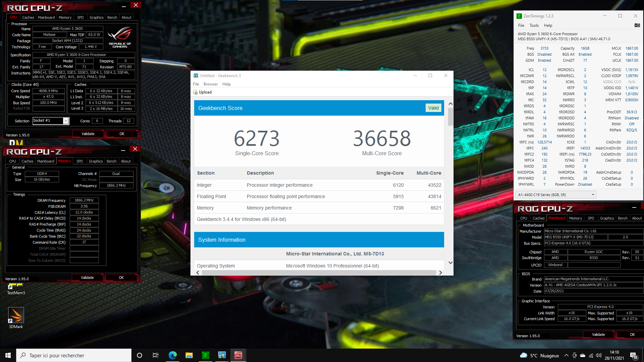Open the weather widget in the tray
Viewport: 644px width, 362px height.
click(x=539, y=356)
